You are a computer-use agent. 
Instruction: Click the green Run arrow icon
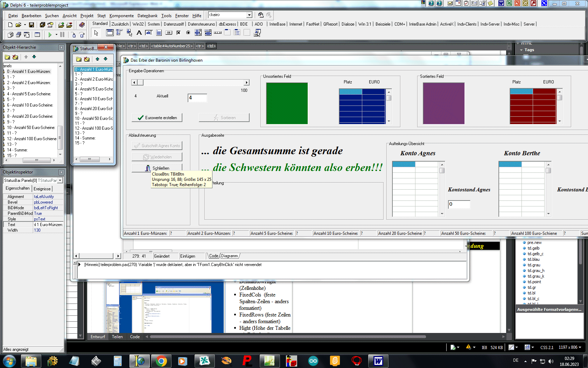(x=50, y=35)
